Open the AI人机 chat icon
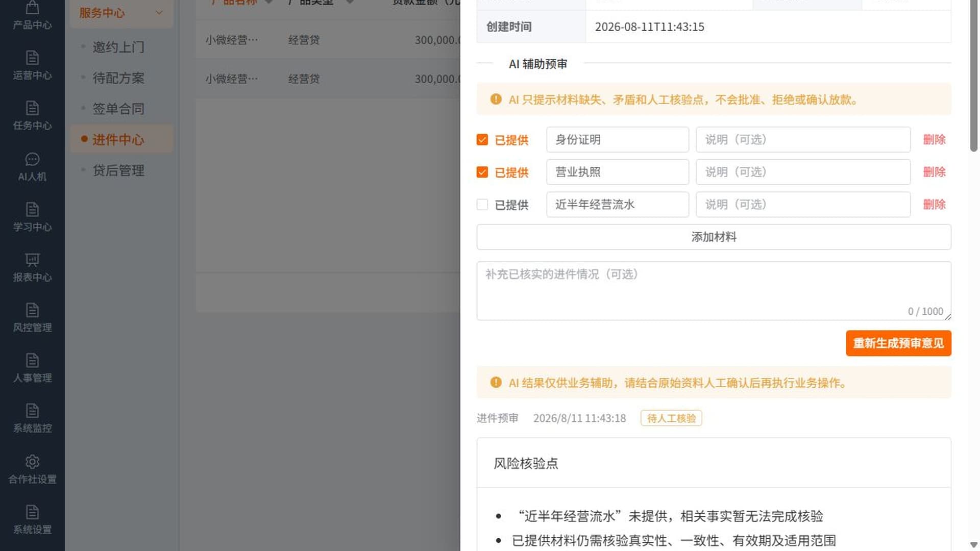This screenshot has height=551, width=980. click(x=32, y=159)
